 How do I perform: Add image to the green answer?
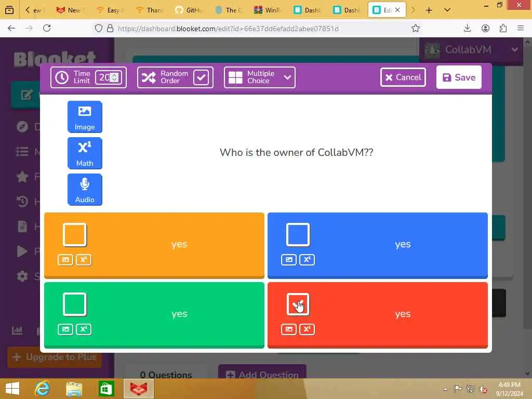coord(65,329)
